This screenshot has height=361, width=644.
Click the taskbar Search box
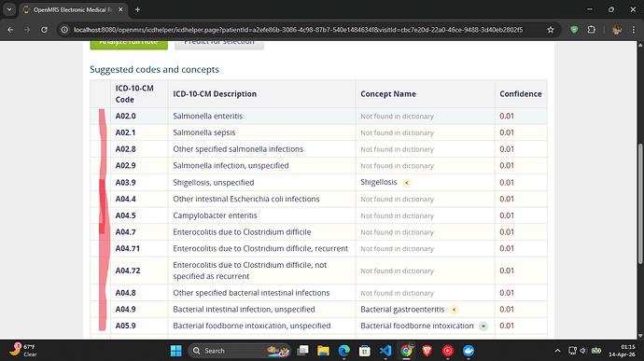pos(239,351)
